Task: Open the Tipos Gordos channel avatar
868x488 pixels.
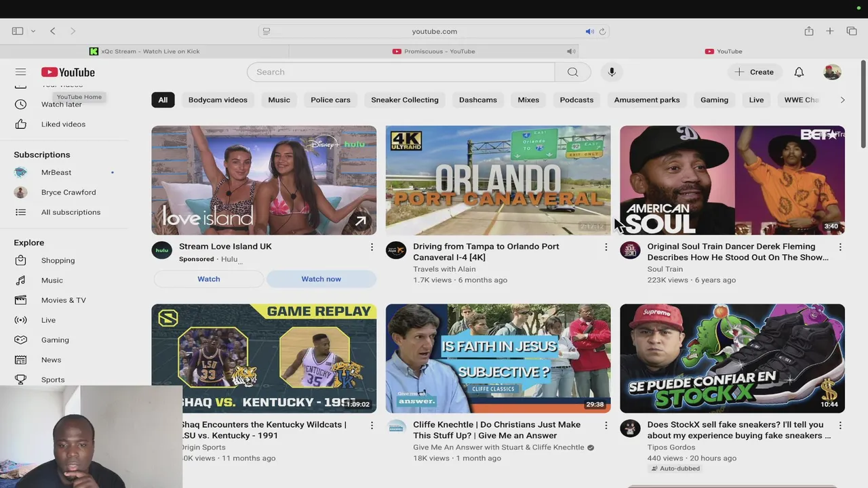Action: pyautogui.click(x=630, y=428)
